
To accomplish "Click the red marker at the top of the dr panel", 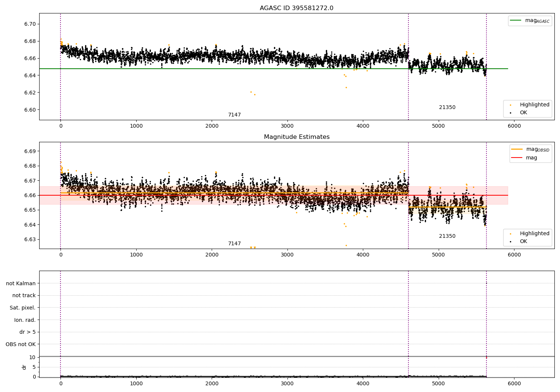I will click(x=486, y=358).
